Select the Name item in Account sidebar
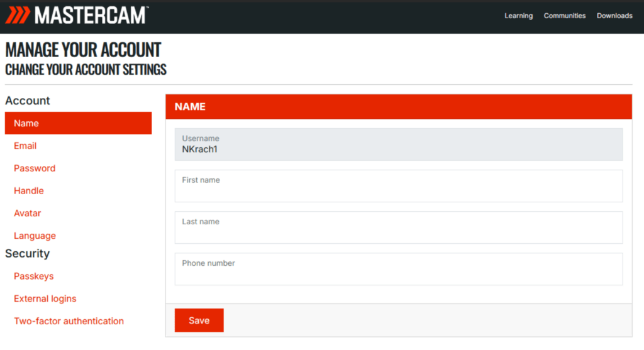 tap(78, 123)
